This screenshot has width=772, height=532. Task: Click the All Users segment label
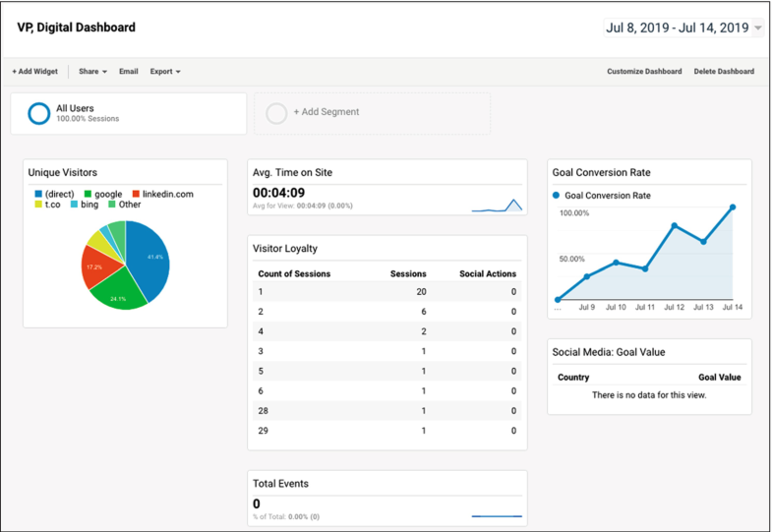click(75, 108)
